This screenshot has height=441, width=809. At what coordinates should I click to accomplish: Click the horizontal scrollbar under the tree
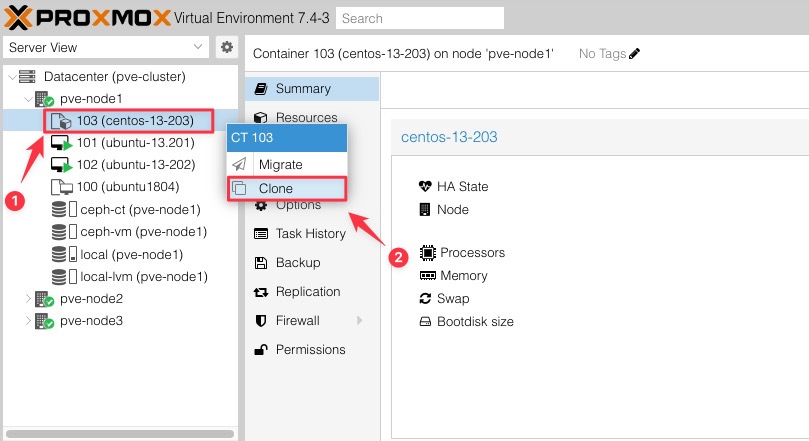(120, 434)
